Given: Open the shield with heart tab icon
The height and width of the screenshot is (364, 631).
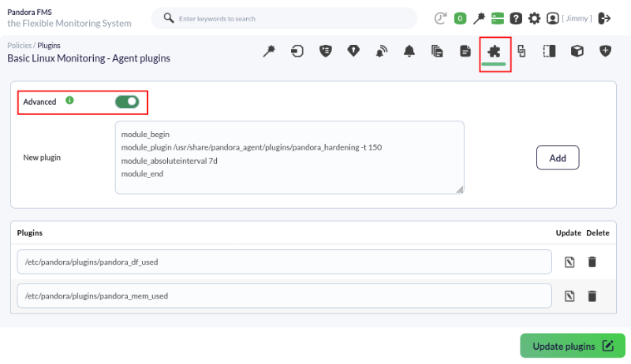Looking at the screenshot, I should click(353, 51).
